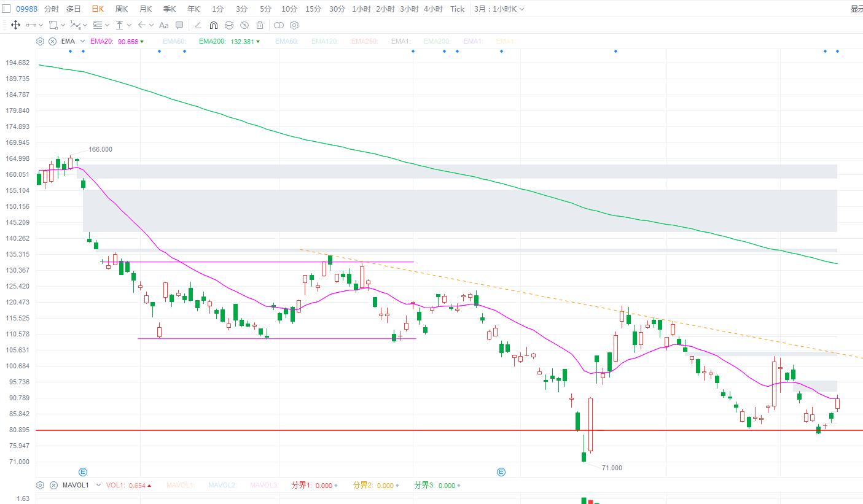Expand the measure tool options arrow
This screenshot has height=504, width=863.
point(129,25)
